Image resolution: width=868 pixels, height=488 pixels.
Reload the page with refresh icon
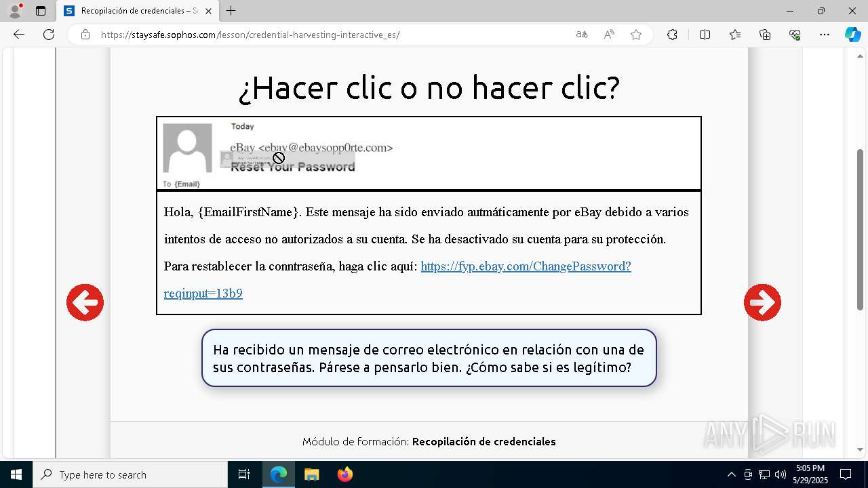[49, 35]
